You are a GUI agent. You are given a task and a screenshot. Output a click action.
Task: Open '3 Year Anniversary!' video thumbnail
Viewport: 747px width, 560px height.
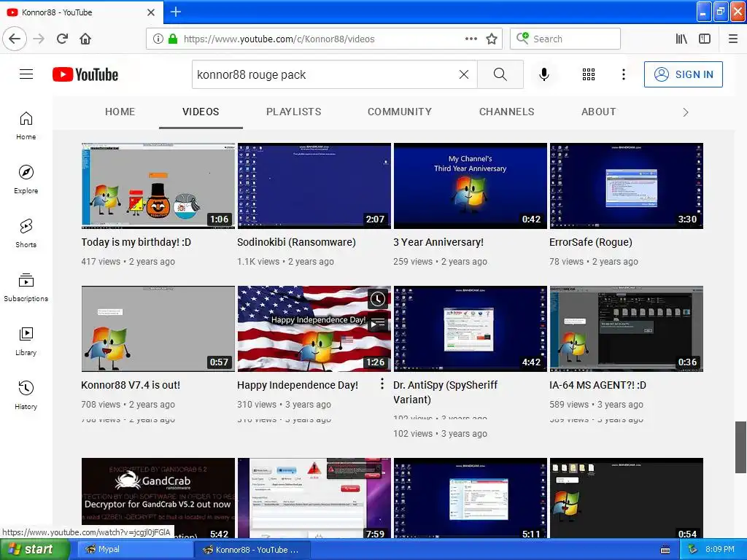[x=471, y=186]
